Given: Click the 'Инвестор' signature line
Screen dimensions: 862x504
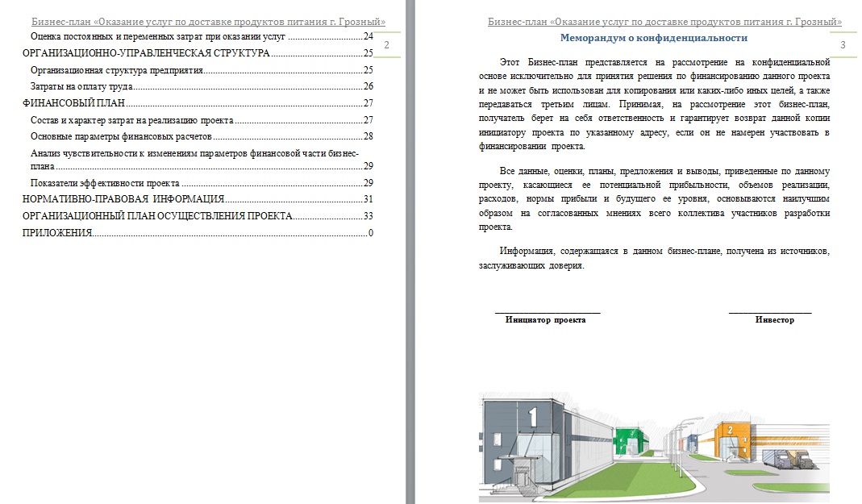Looking at the screenshot, I should [769, 313].
